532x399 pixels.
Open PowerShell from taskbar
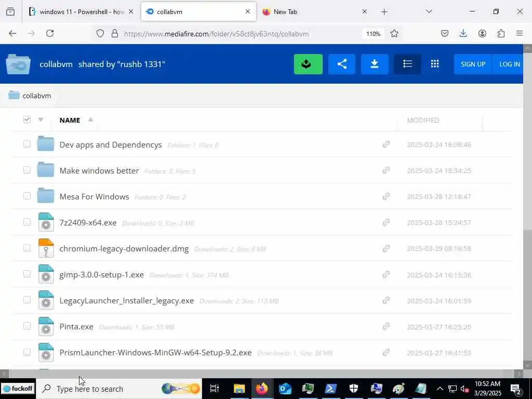click(331, 389)
